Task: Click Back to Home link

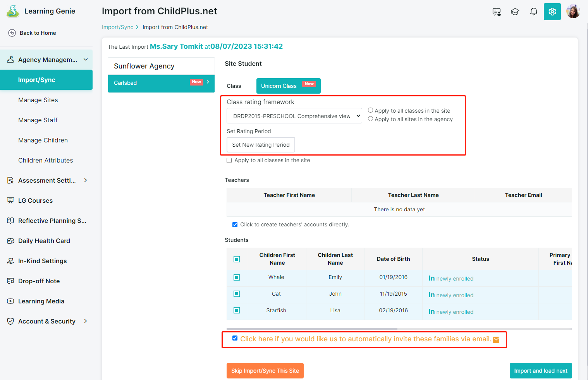Action: (38, 33)
